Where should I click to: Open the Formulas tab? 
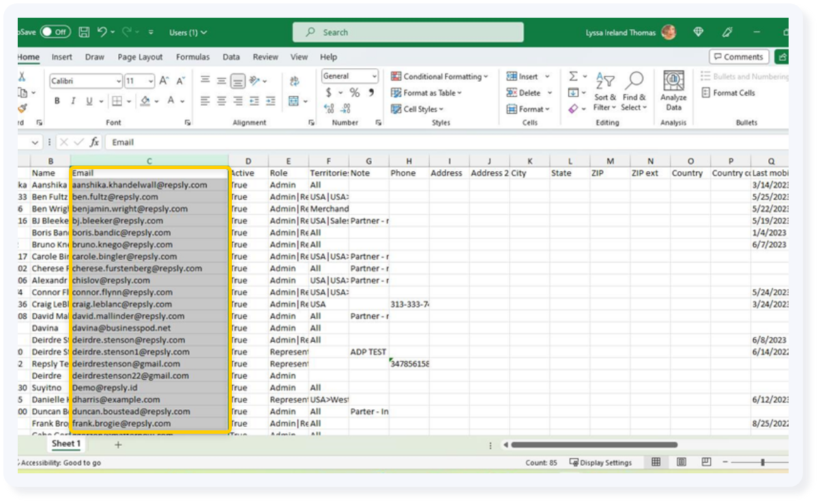[192, 57]
